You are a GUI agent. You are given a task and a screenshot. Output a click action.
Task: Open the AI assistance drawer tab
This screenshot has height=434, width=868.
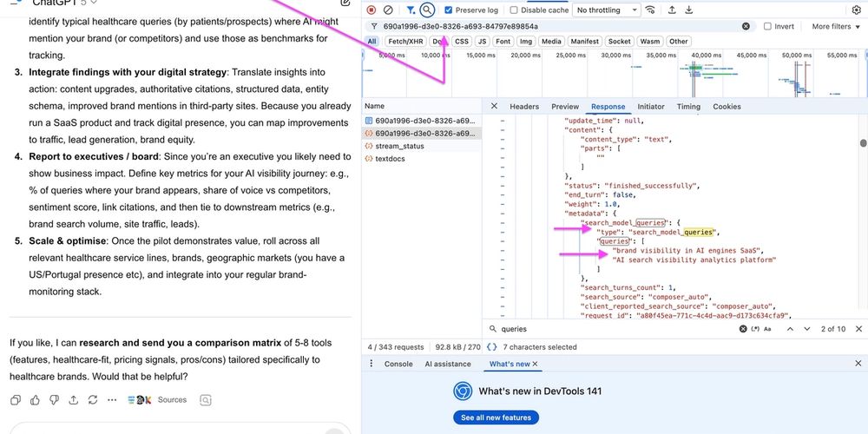click(448, 364)
